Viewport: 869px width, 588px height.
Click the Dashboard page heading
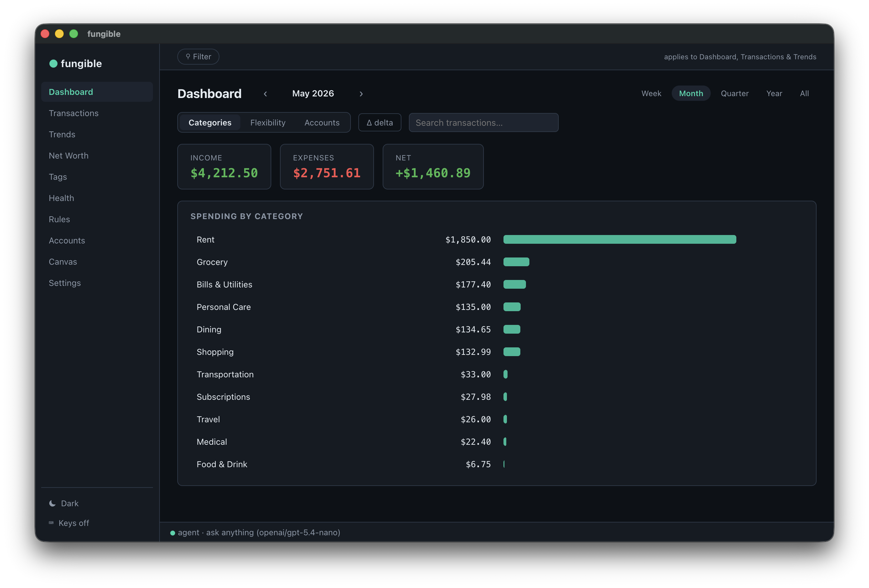[x=209, y=93]
